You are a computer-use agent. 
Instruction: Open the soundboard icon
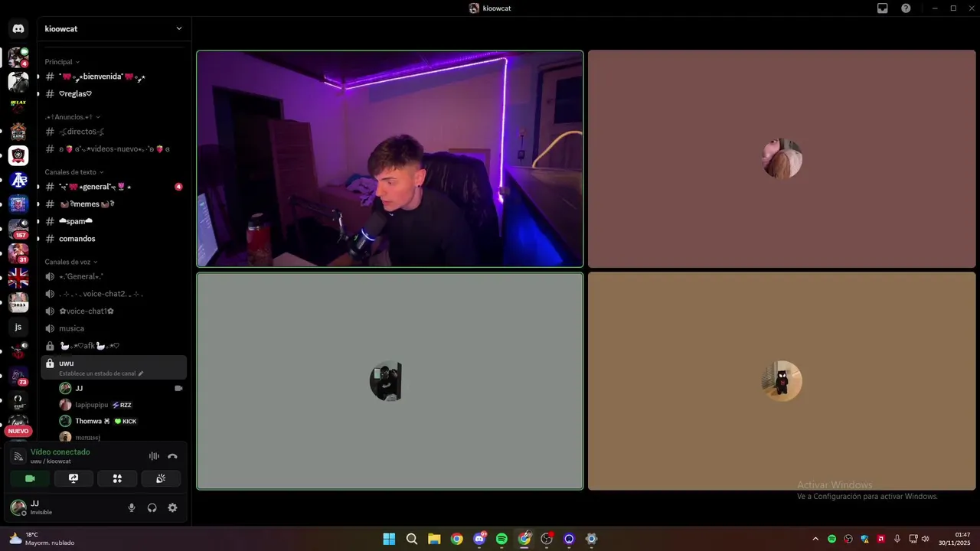point(161,478)
